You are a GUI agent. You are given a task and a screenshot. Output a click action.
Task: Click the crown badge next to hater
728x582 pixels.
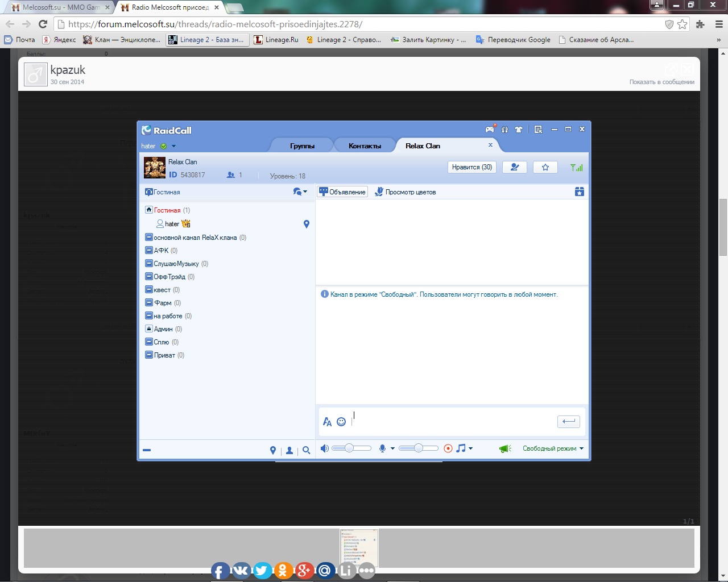186,223
